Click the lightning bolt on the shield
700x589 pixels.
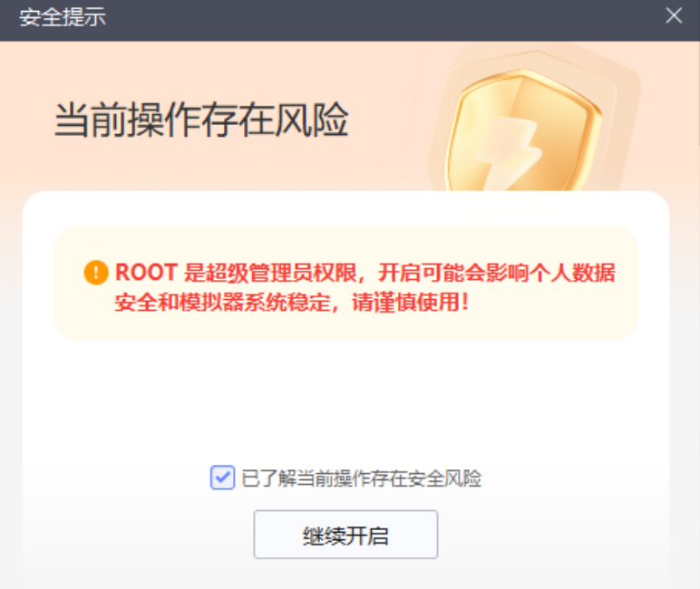click(509, 153)
